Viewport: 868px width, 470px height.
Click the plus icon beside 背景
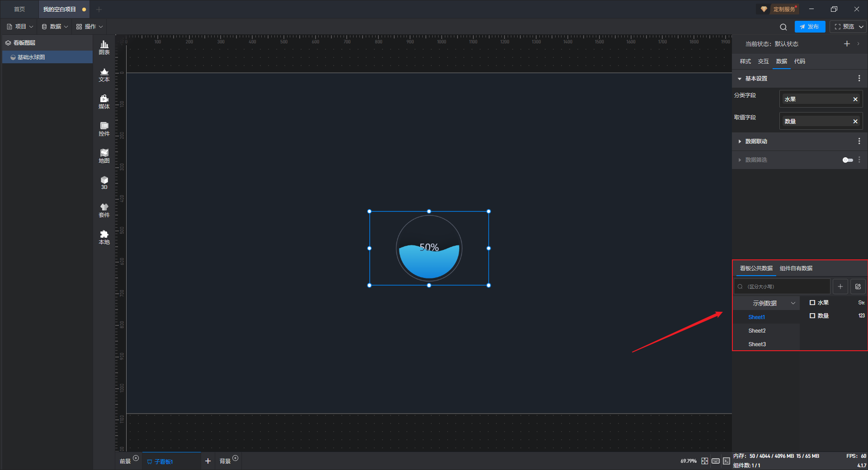point(236,458)
